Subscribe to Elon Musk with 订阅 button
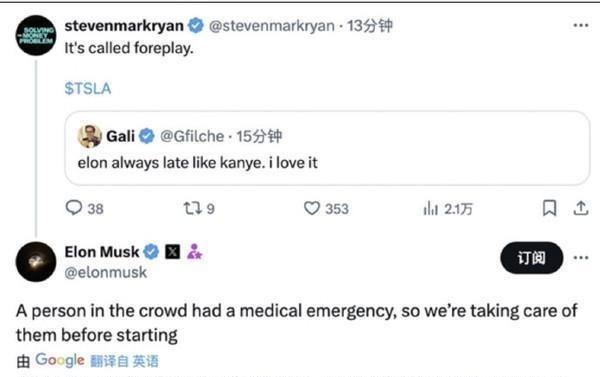This screenshot has width=600, height=377. click(532, 258)
